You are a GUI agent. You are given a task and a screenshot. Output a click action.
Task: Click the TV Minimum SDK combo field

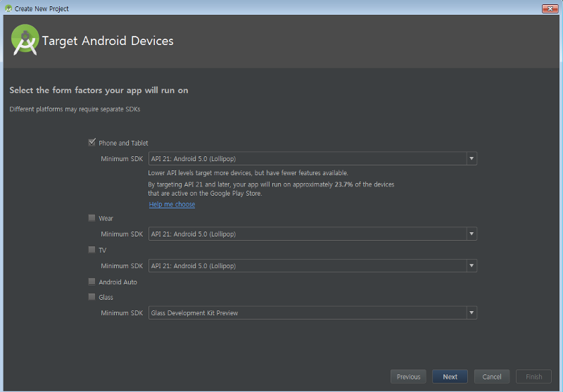point(307,266)
